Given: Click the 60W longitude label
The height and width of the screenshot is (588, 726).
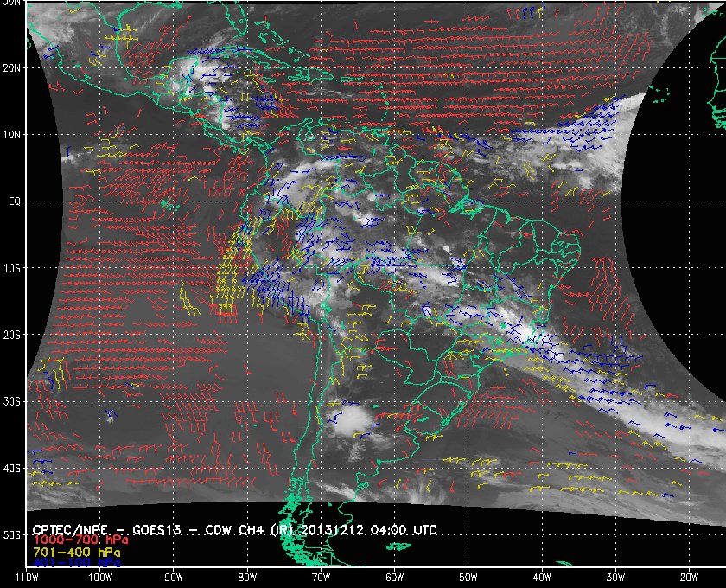Looking at the screenshot, I should 394,578.
